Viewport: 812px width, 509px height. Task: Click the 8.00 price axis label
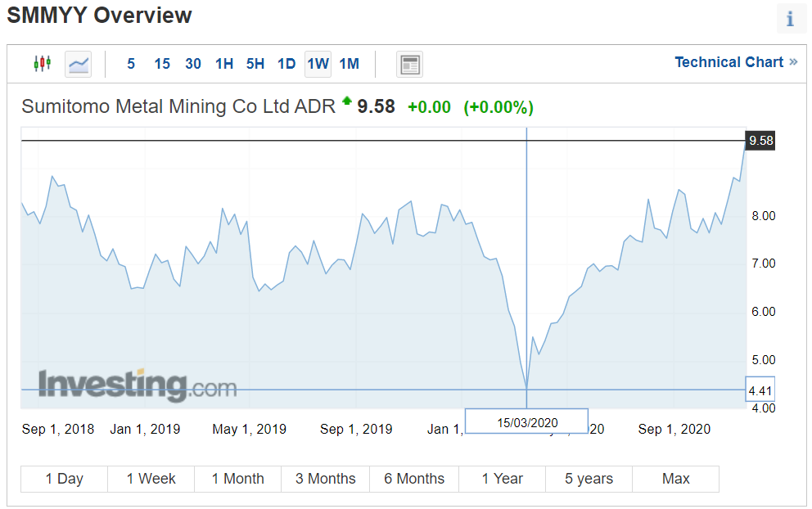(x=764, y=216)
